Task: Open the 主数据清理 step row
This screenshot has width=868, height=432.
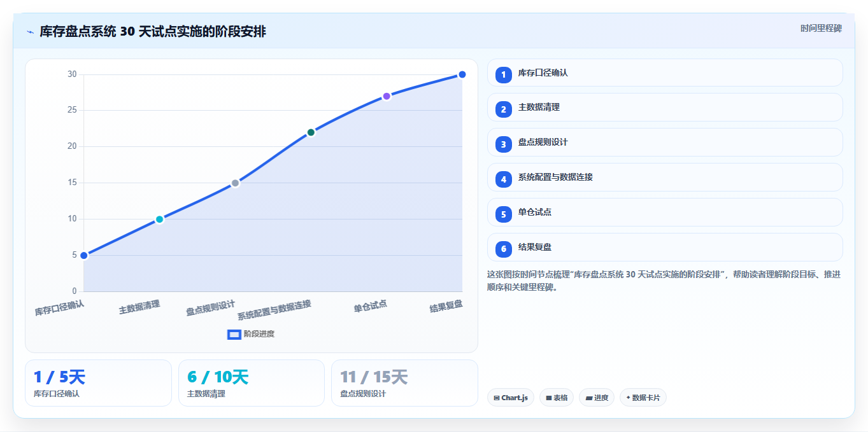Action: pyautogui.click(x=665, y=108)
